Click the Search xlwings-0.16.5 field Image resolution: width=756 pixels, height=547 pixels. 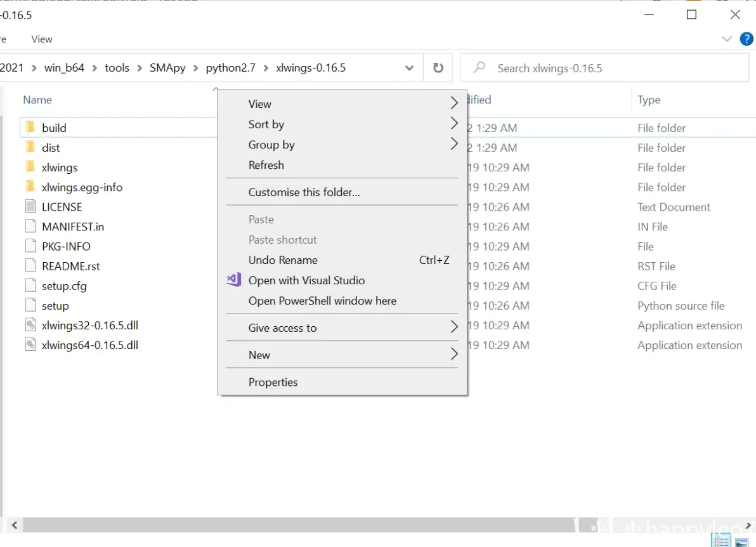[604, 68]
